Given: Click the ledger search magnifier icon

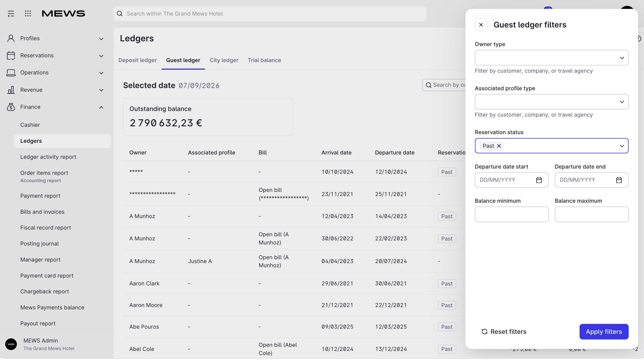Looking at the screenshot, I should (x=428, y=85).
